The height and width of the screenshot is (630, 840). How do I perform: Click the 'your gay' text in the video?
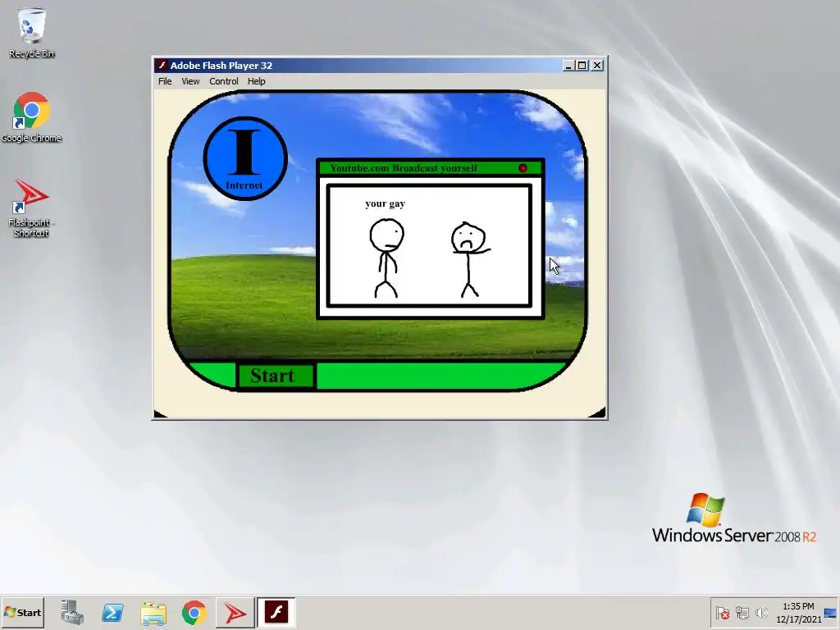[386, 203]
